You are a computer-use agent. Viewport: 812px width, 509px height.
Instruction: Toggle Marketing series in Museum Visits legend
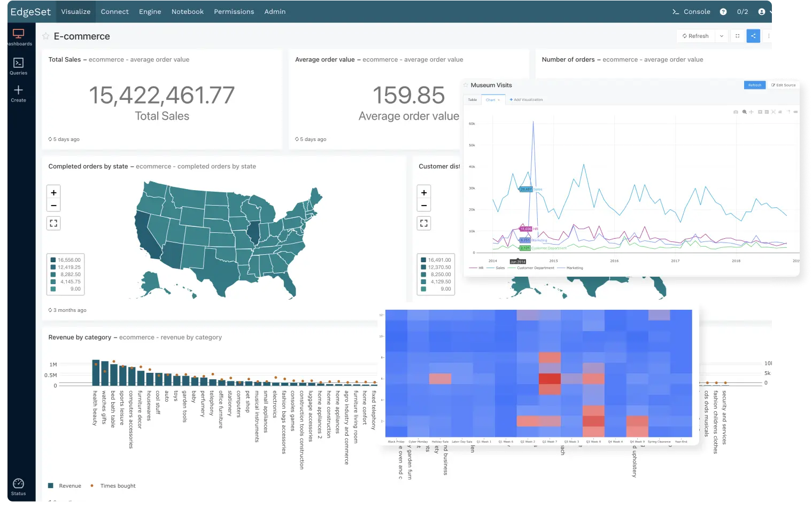click(x=570, y=268)
